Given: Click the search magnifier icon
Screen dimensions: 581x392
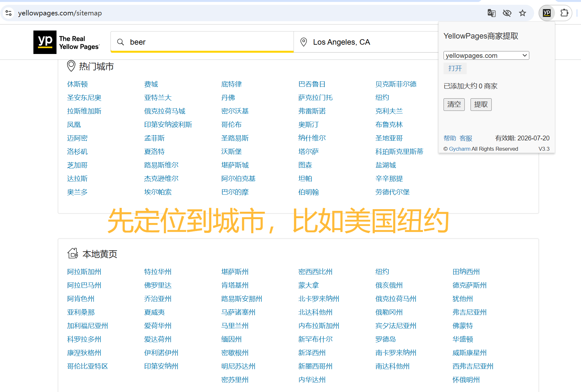Looking at the screenshot, I should (120, 42).
